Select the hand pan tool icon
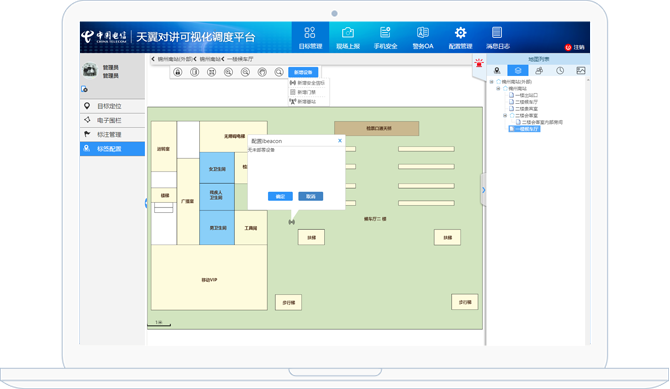 pyautogui.click(x=262, y=72)
